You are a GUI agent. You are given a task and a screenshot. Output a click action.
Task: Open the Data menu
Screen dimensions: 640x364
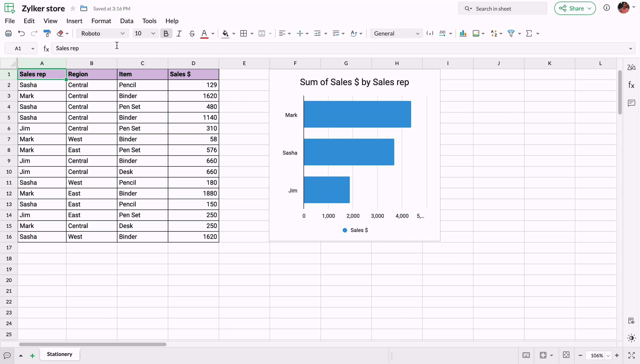pos(126,21)
